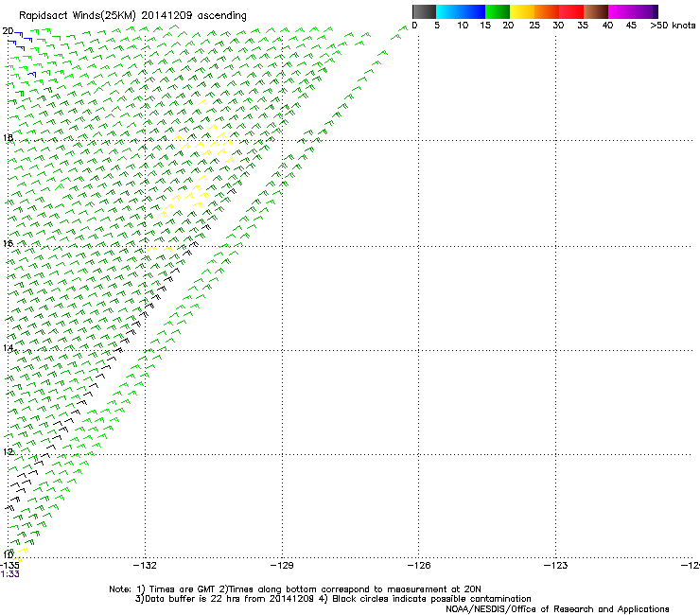The width and height of the screenshot is (700, 615).
Task: Click the '30' legend value
Action: point(558,26)
